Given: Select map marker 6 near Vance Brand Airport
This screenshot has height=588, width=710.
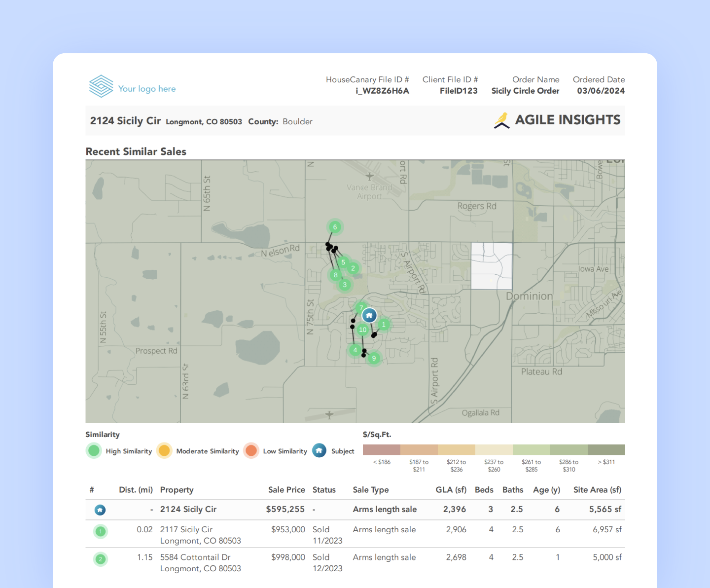Looking at the screenshot, I should [334, 227].
